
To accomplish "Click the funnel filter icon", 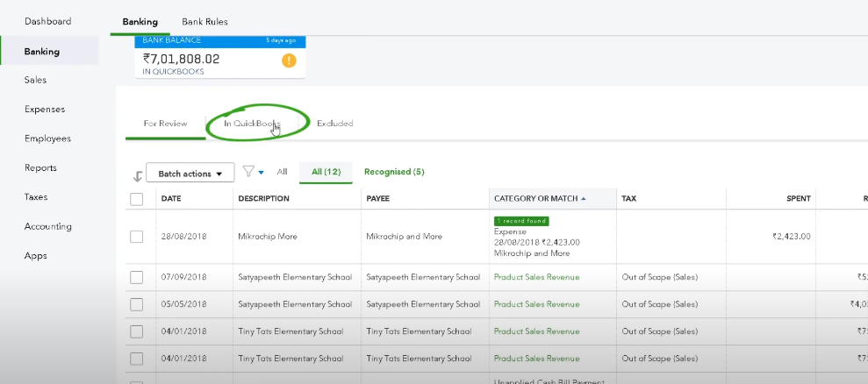I will tap(248, 172).
